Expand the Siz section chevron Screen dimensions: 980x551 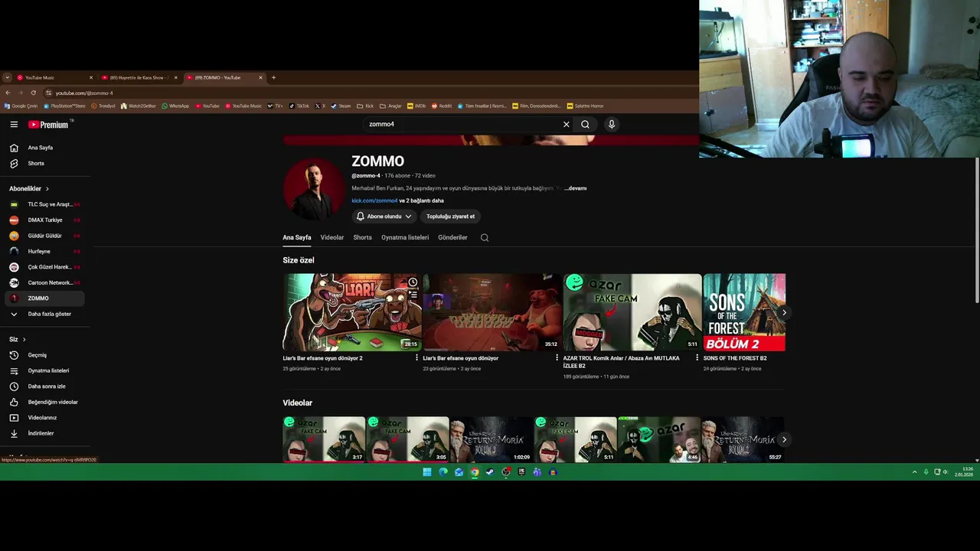pos(24,340)
